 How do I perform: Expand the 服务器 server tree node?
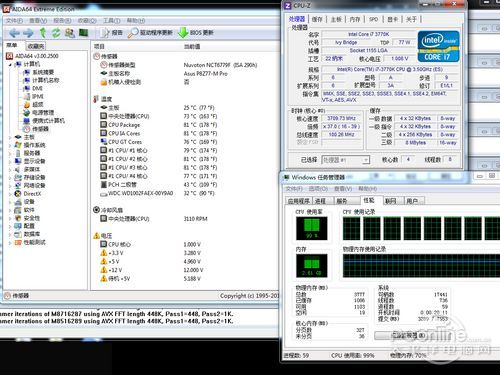point(10,153)
